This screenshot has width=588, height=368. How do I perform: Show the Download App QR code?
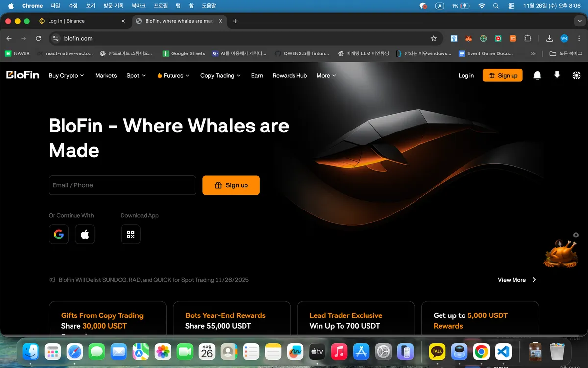(130, 235)
